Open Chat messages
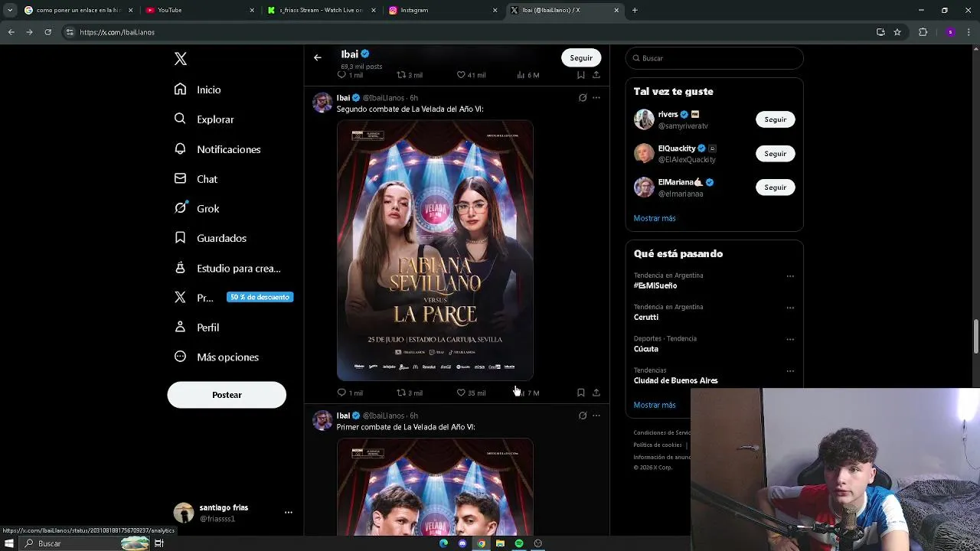Screen dimensions: 980x551 click(196, 179)
